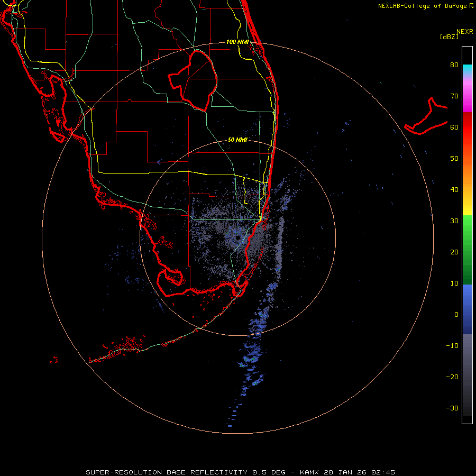
Task: Click the 80 value on the dBZ scale
Action: [x=454, y=65]
